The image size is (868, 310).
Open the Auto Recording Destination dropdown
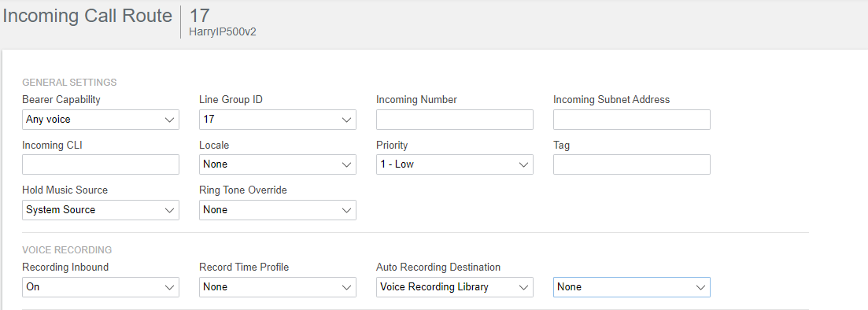click(455, 286)
